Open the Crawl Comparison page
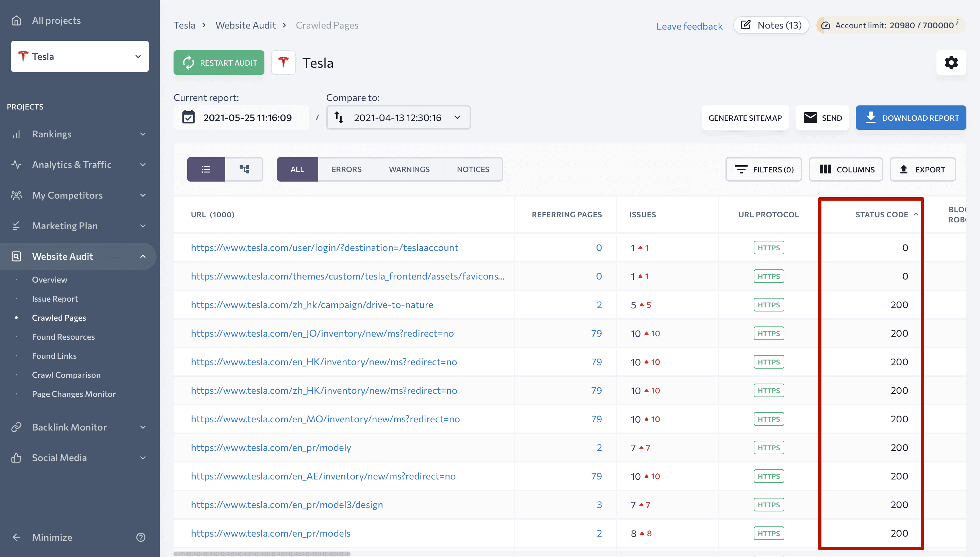Screen dimensions: 980x557 click(x=66, y=375)
